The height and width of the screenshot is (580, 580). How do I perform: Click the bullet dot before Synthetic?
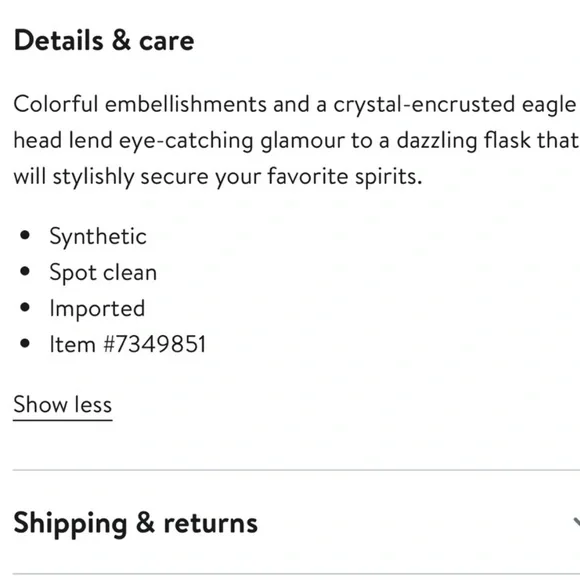pos(25,235)
